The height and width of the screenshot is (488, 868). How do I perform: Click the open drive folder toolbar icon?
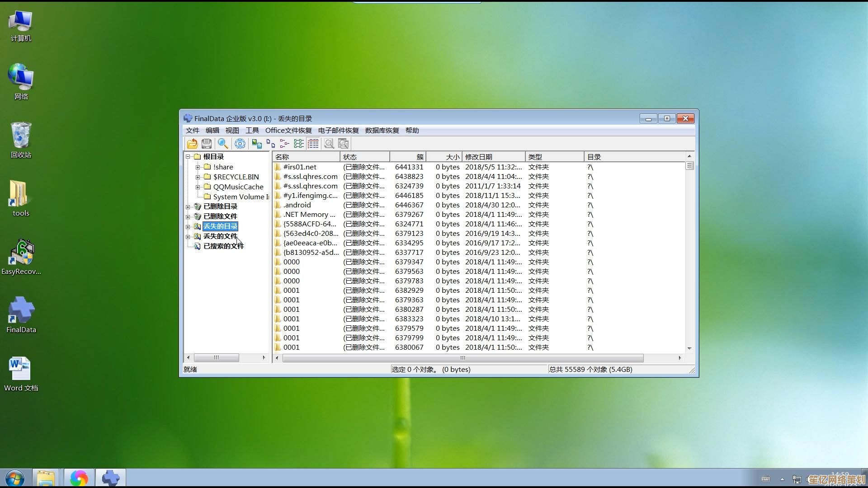tap(192, 144)
